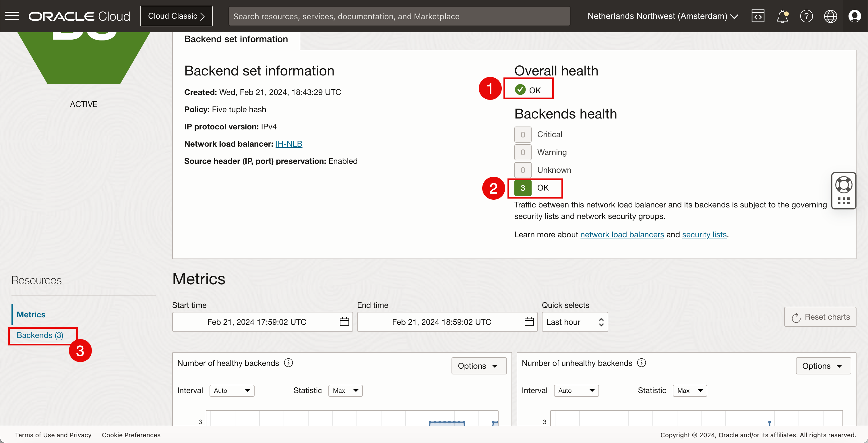Change Statistic Max dropdown in unhealthy chart
The image size is (868, 443).
[690, 390]
